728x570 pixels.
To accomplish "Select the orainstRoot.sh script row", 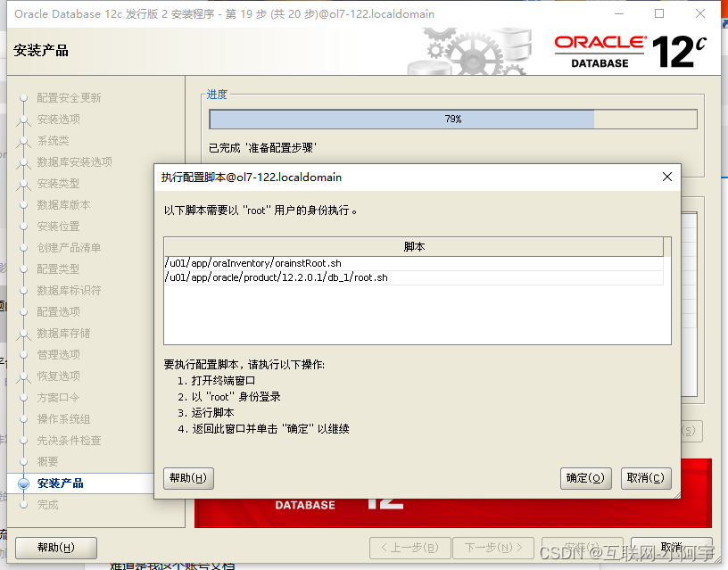I will click(x=413, y=263).
